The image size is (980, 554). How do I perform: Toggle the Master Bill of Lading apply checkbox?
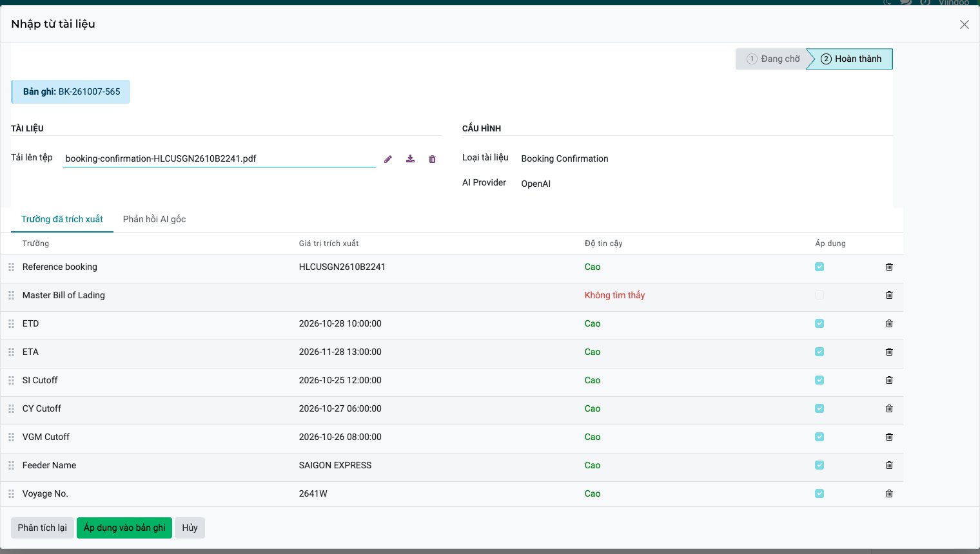tap(819, 295)
